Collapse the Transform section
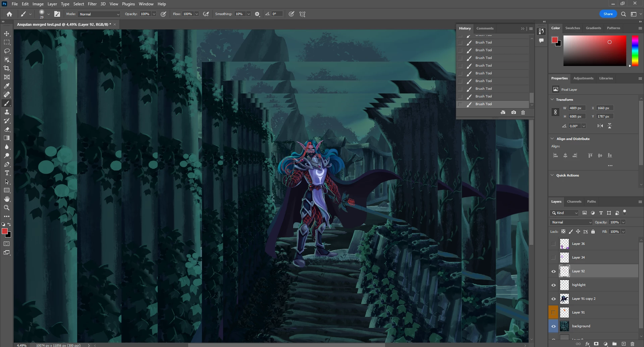The height and width of the screenshot is (347, 644). click(552, 99)
